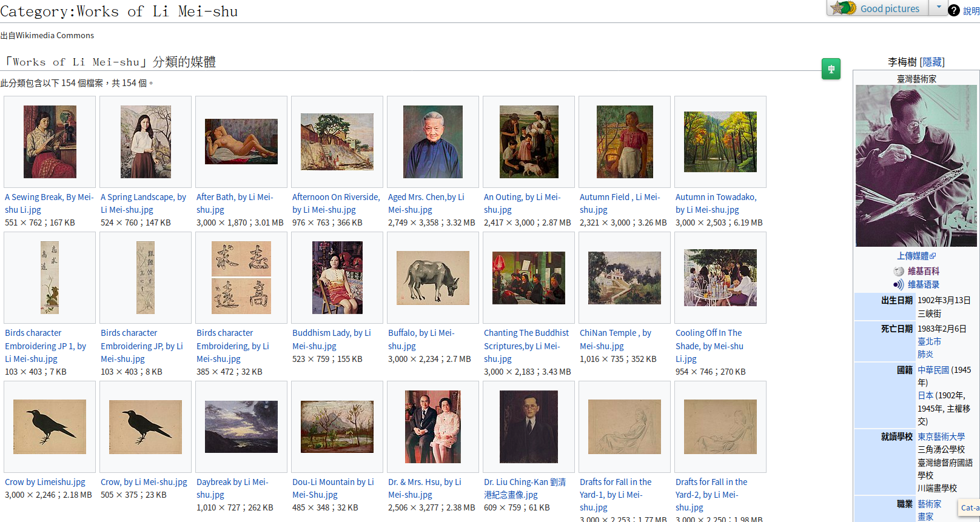Click Autumn in Towadako file link

(x=716, y=203)
